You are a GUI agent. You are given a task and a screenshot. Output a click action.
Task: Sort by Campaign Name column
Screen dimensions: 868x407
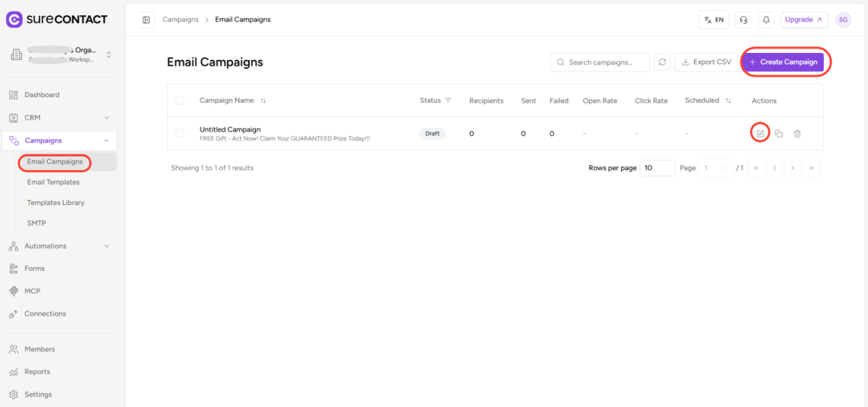pos(263,101)
